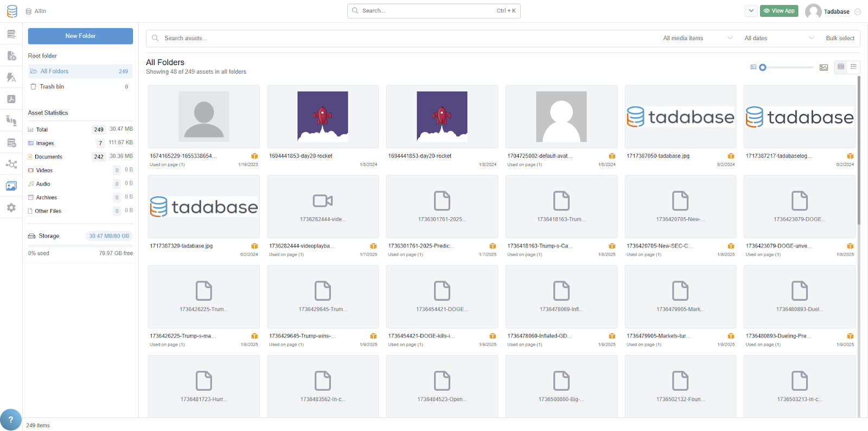Click 'Used on page (1)' under 1736479905-Markets-tur
The height and width of the screenshot is (431, 868).
[x=644, y=345]
